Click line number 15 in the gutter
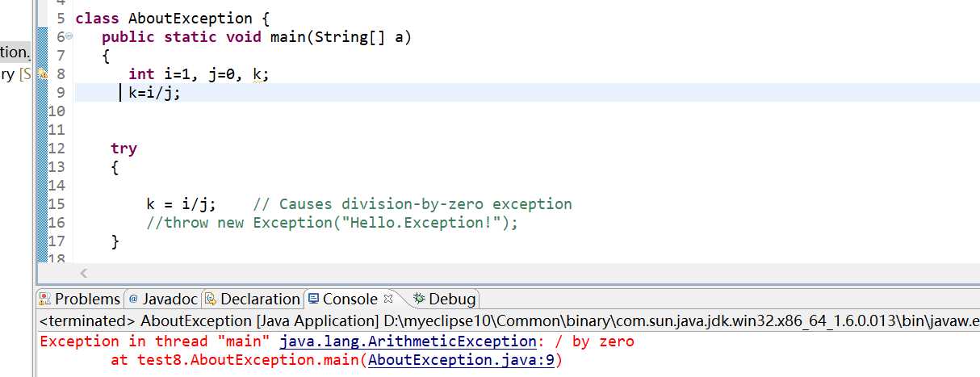980x377 pixels. click(57, 204)
